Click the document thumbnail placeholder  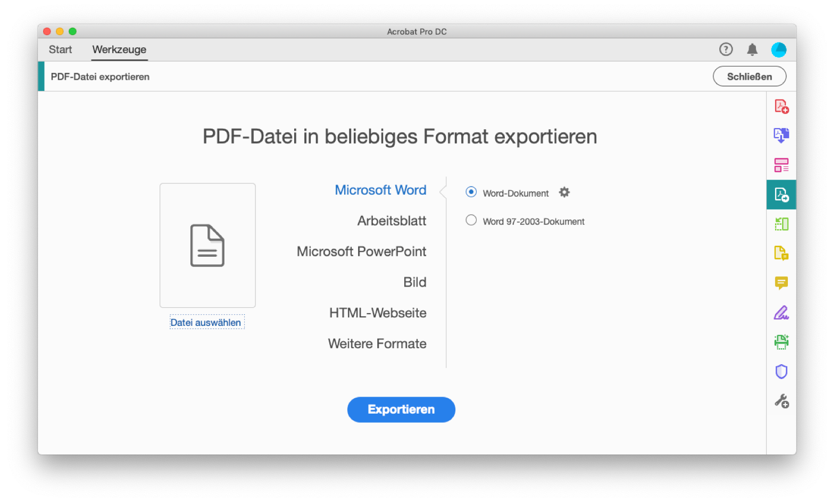(207, 246)
